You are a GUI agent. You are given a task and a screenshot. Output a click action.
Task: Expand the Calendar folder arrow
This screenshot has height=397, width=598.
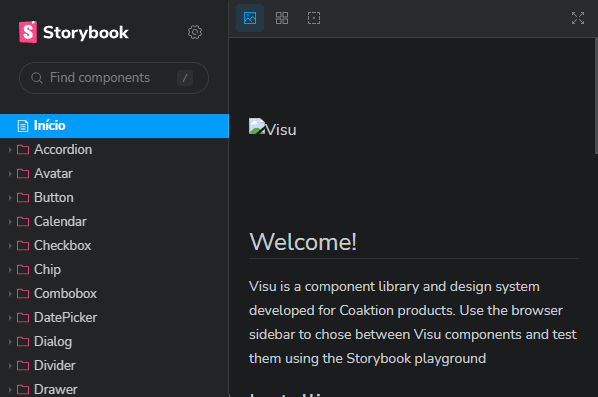[10, 222]
